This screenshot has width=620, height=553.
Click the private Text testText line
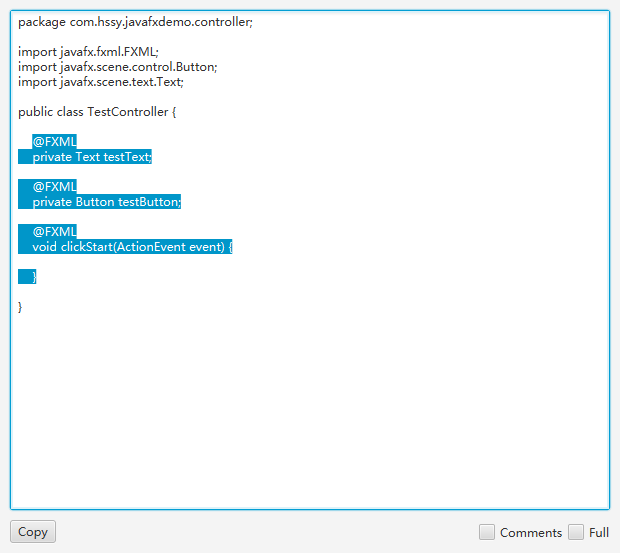[x=92, y=157]
